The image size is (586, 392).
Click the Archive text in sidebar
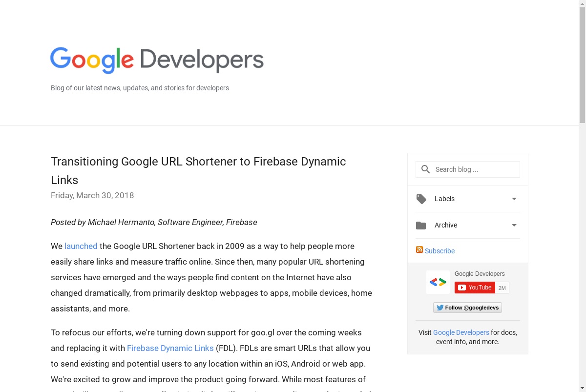point(446,225)
